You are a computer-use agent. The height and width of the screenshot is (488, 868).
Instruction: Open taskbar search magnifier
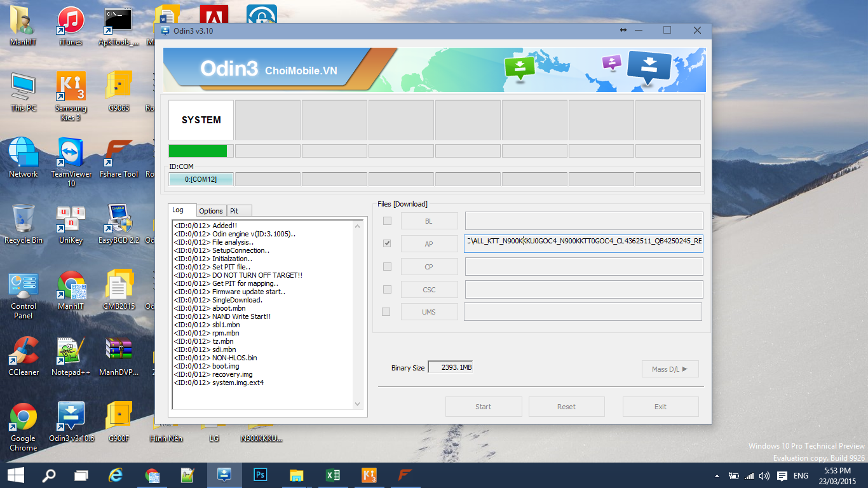coord(48,475)
